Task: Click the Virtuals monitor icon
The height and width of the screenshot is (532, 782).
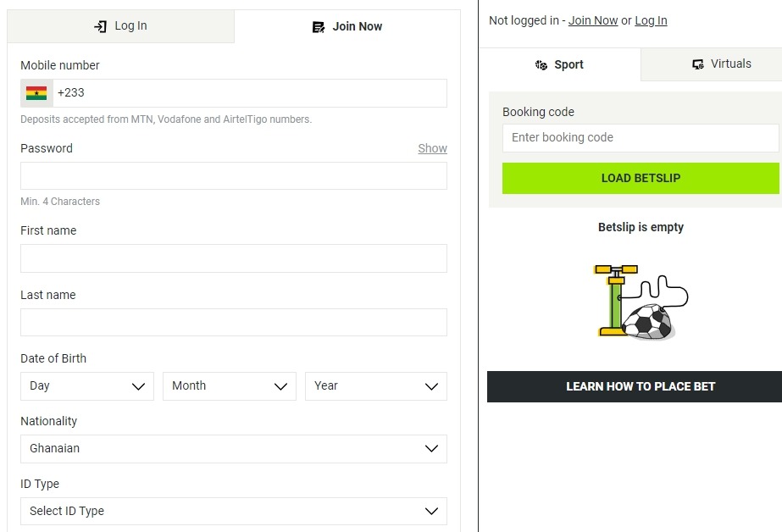Action: 698,64
